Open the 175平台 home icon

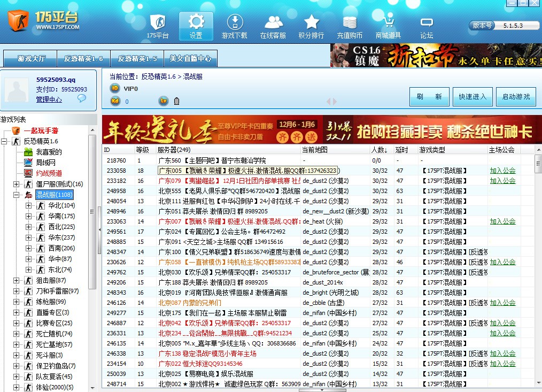pos(157,27)
